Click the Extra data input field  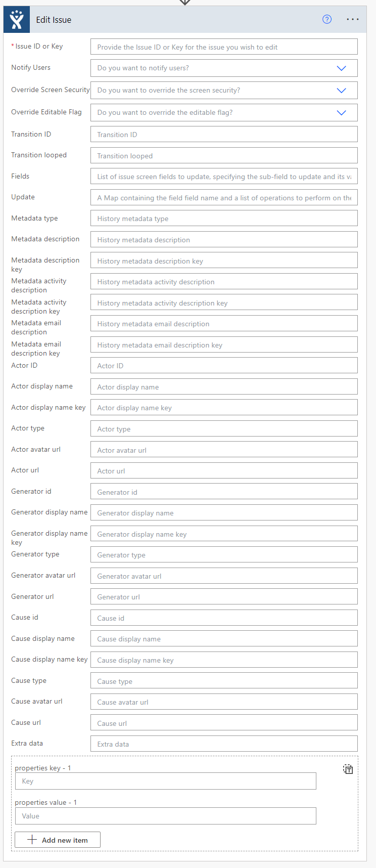click(224, 744)
